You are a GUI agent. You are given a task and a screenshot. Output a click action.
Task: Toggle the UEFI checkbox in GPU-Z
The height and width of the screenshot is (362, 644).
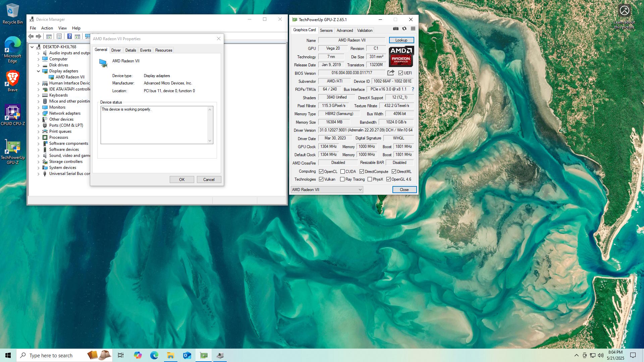[400, 73]
